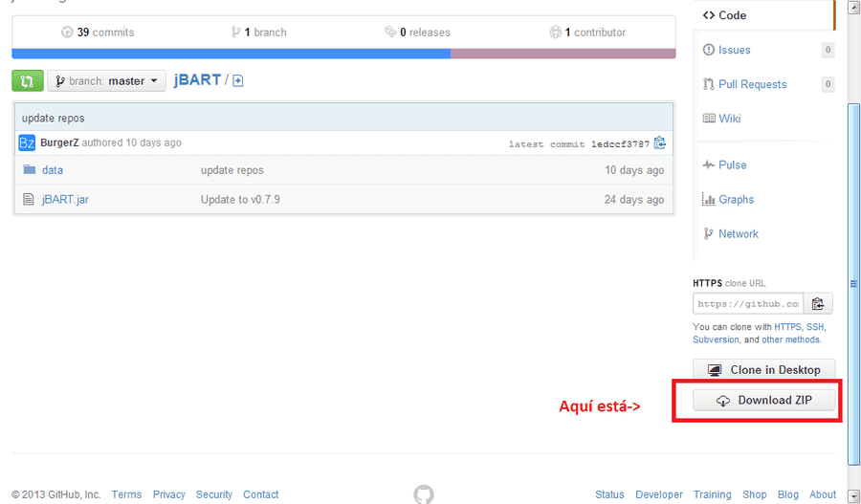Click the BurgerZ avatar image
Screen dimensions: 861x504
click(x=27, y=142)
